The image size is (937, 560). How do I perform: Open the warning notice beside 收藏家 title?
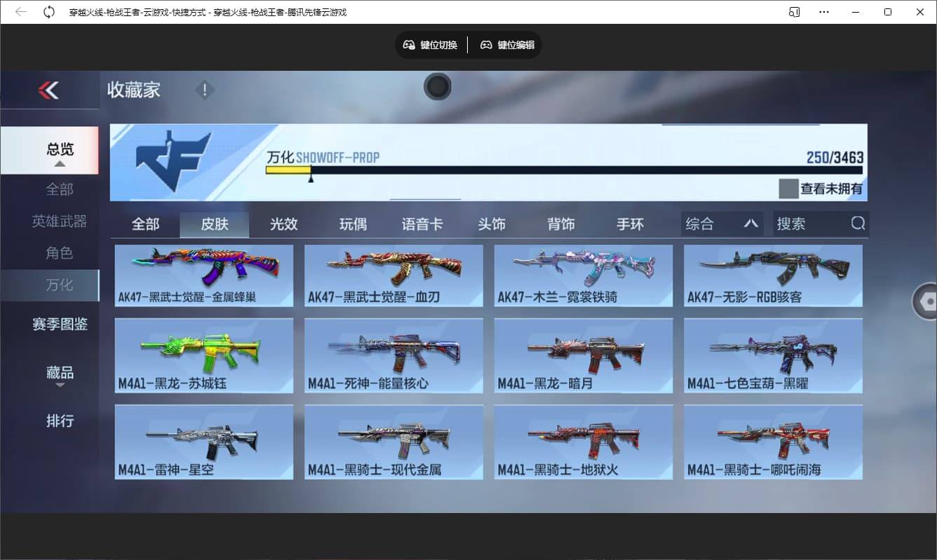[204, 90]
